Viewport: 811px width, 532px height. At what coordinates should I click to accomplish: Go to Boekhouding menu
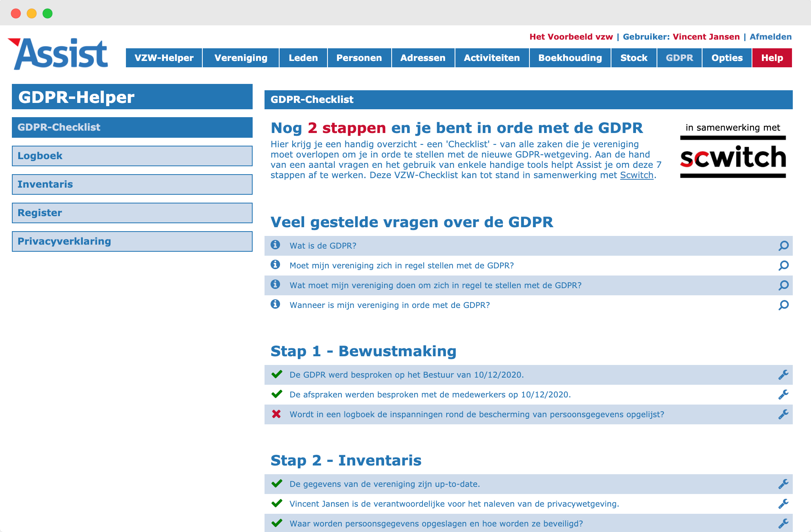[x=570, y=58]
